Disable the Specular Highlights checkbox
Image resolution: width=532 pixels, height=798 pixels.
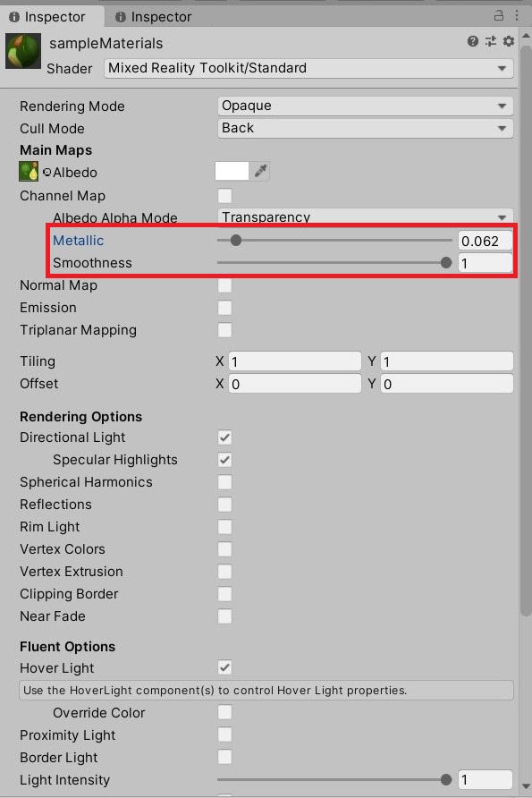pyautogui.click(x=224, y=460)
